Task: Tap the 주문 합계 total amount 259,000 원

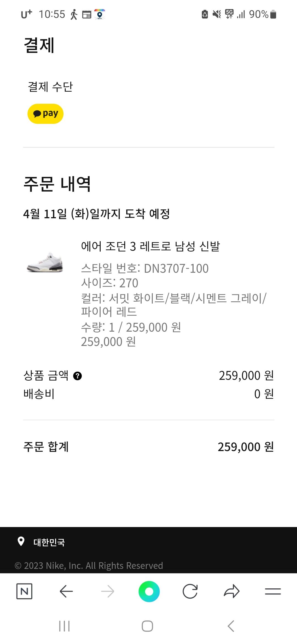Action: point(246,447)
